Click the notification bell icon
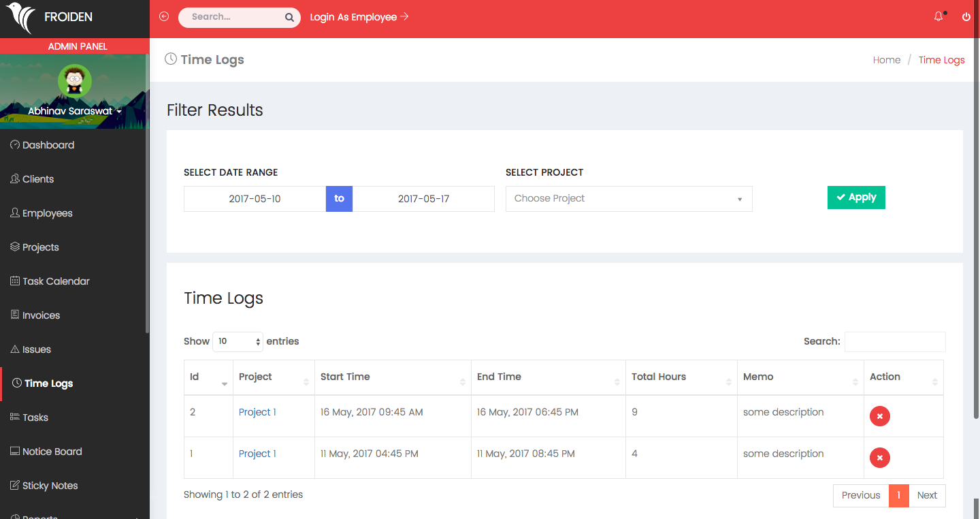Image resolution: width=980 pixels, height=519 pixels. 938,17
